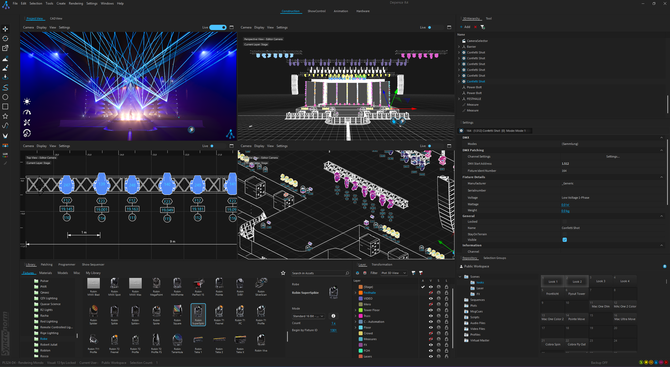This screenshot has height=367, width=670.
Task: Click the Search in Assets field
Action: click(x=320, y=273)
